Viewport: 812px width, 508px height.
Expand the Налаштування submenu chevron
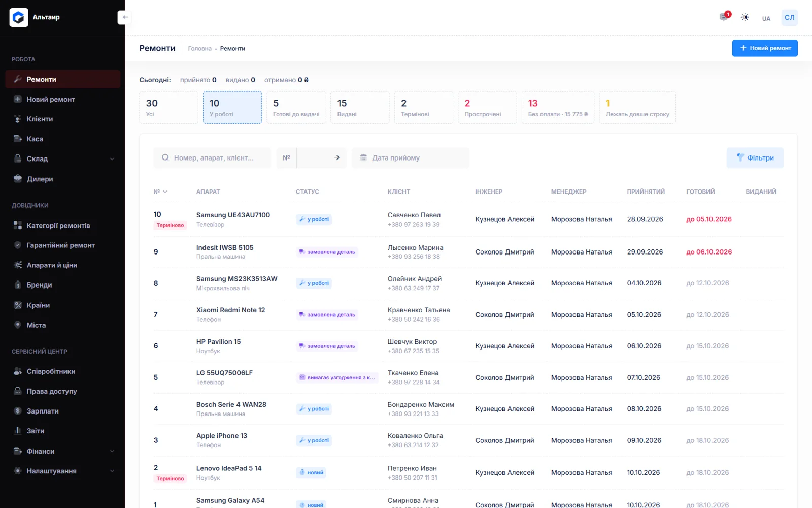[x=112, y=471]
